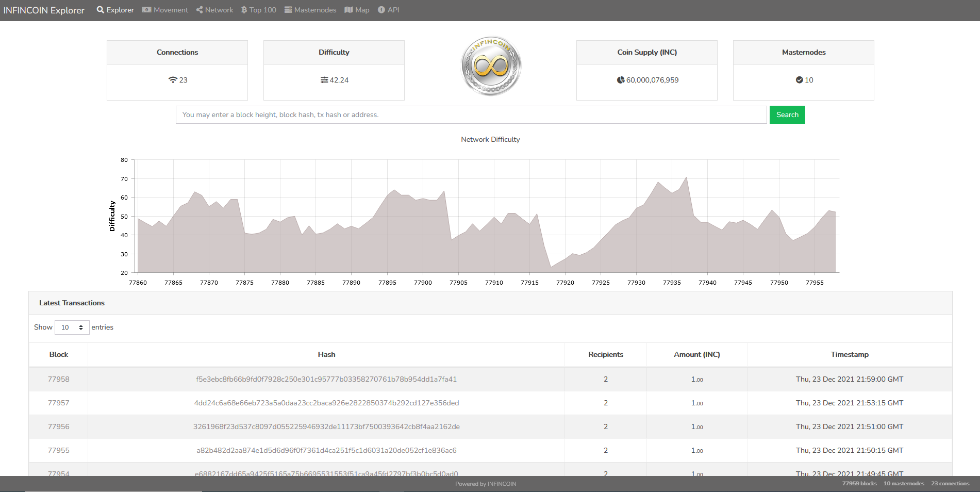980x492 pixels.
Task: Open the Movement page
Action: (165, 10)
